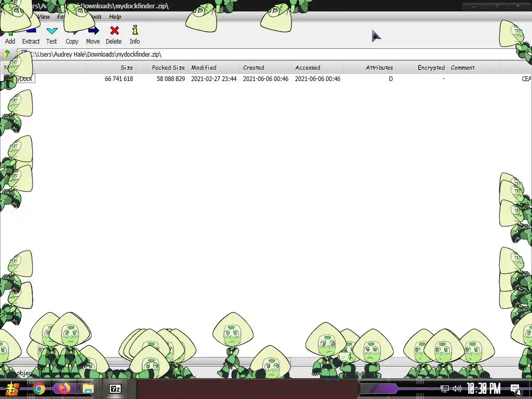532x399 pixels.
Task: Click the Add toolbar button
Action: (x=10, y=35)
